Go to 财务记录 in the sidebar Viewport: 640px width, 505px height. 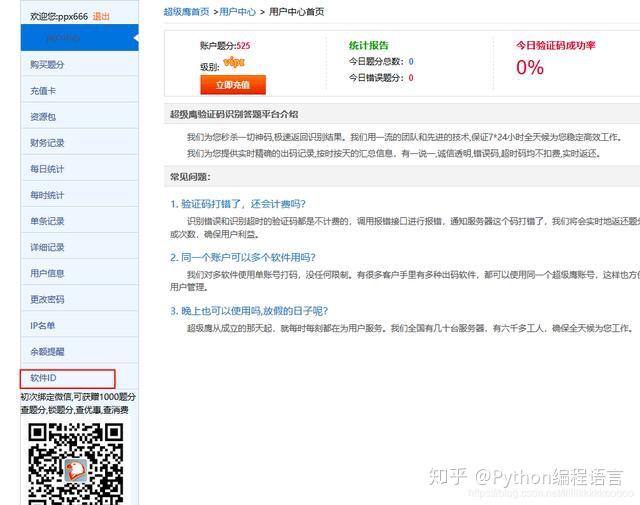click(80, 143)
